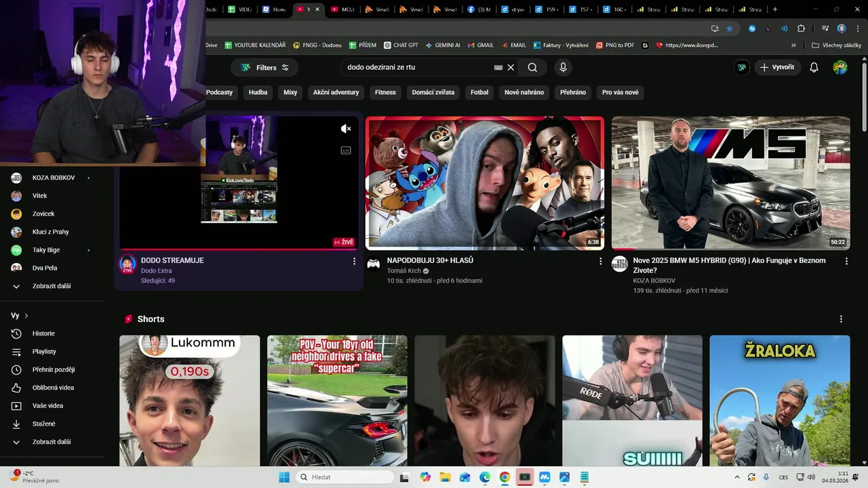Screen dimensions: 868x488
Task: Select the Fitness category chip
Action: pyautogui.click(x=385, y=92)
